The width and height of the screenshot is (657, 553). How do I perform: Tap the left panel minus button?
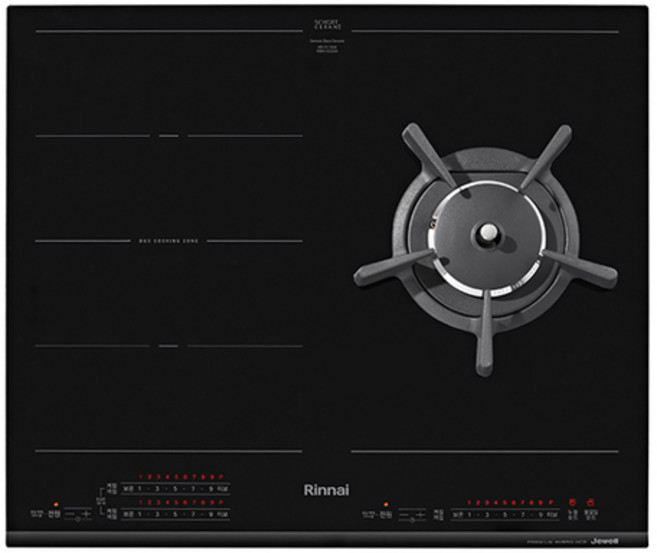coord(69,514)
